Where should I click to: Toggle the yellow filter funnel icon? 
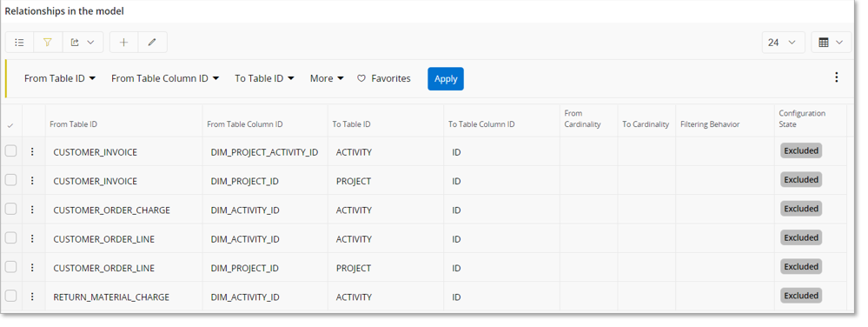coord(48,42)
